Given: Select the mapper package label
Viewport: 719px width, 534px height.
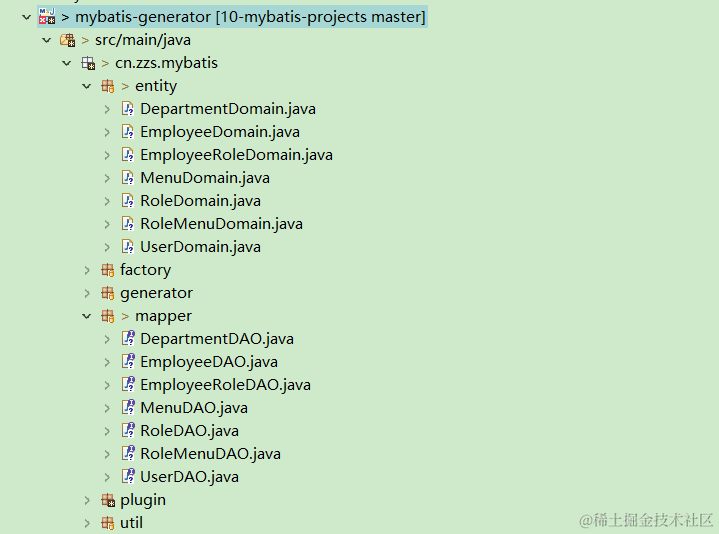Looking at the screenshot, I should tap(163, 316).
